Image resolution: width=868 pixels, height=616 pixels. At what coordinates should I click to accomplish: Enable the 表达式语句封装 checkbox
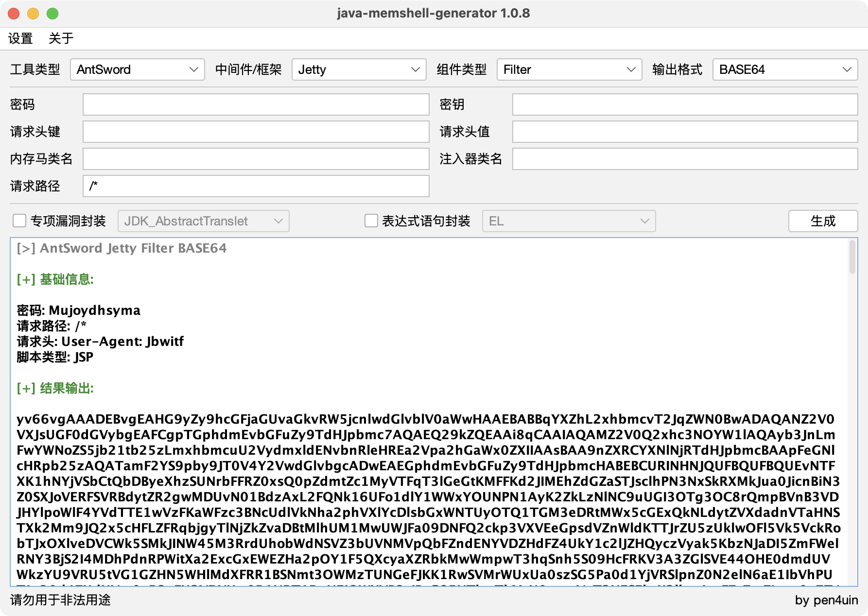click(371, 221)
